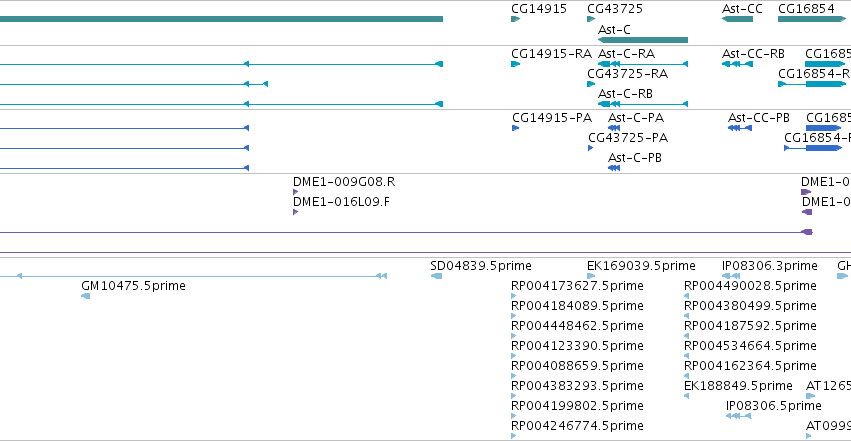Select protein Ast-CC-PB
The image size is (851, 441).
click(758, 118)
